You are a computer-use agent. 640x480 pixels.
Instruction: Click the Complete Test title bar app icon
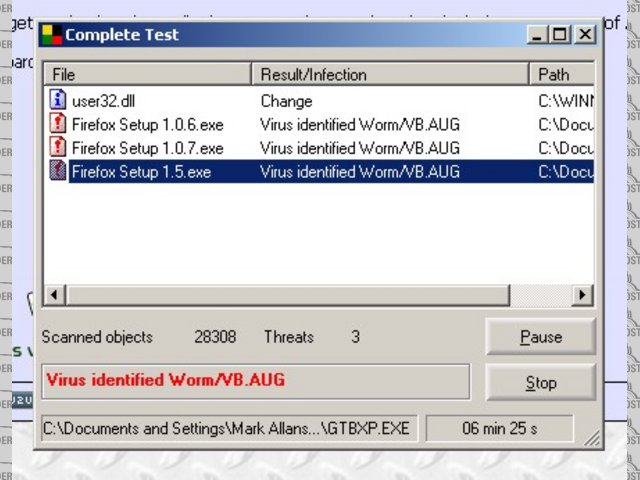52,35
